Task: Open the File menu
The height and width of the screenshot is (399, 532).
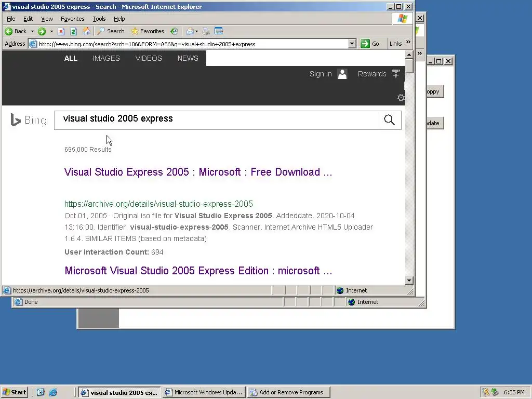Action: point(11,19)
